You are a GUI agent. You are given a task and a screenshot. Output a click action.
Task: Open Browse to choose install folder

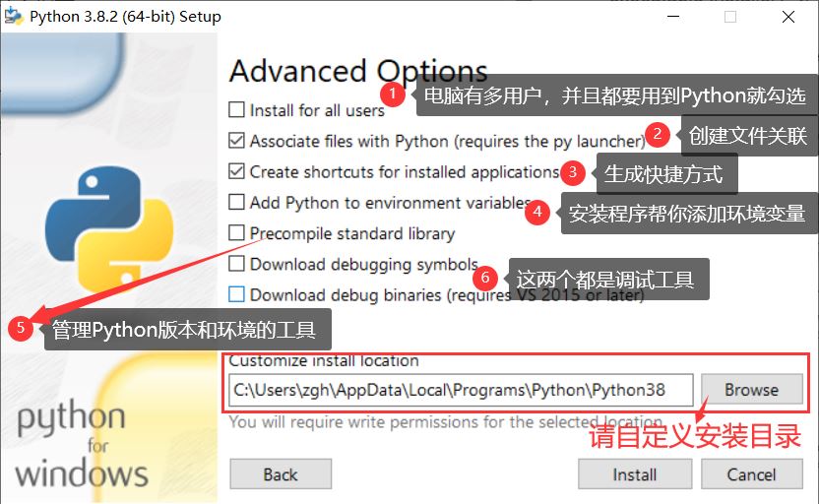pyautogui.click(x=752, y=389)
